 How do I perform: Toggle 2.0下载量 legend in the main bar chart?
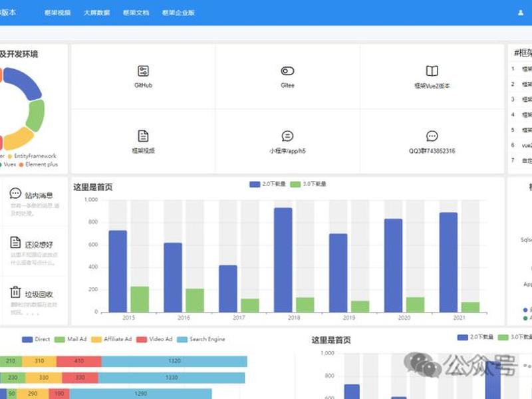tap(267, 184)
